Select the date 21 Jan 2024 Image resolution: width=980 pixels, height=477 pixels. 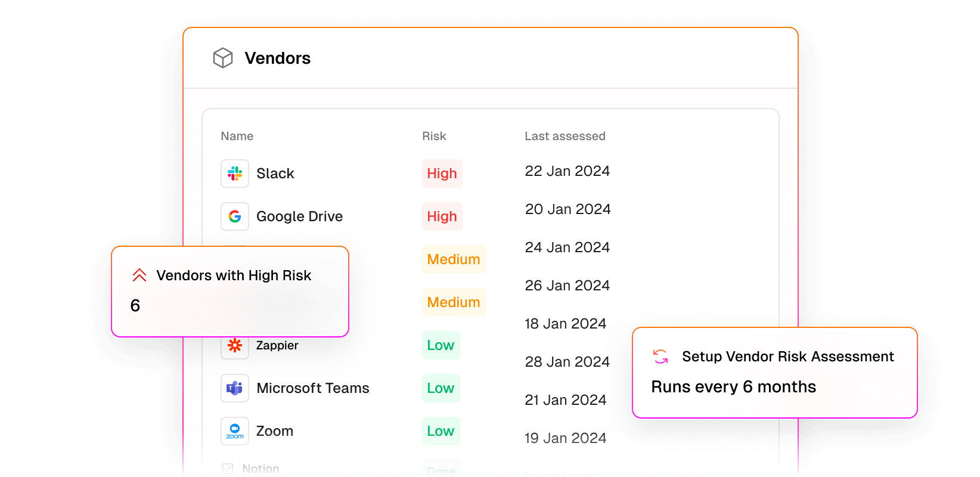pos(566,400)
